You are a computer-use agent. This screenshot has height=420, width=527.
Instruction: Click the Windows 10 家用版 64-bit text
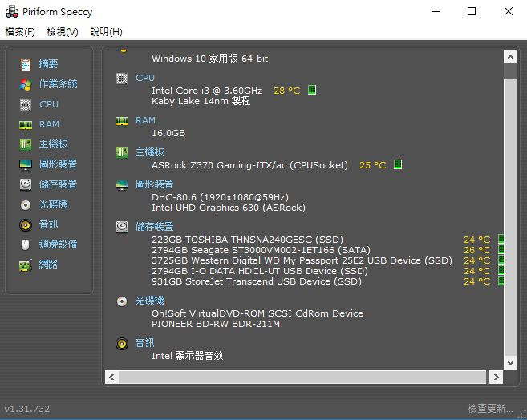(x=209, y=59)
